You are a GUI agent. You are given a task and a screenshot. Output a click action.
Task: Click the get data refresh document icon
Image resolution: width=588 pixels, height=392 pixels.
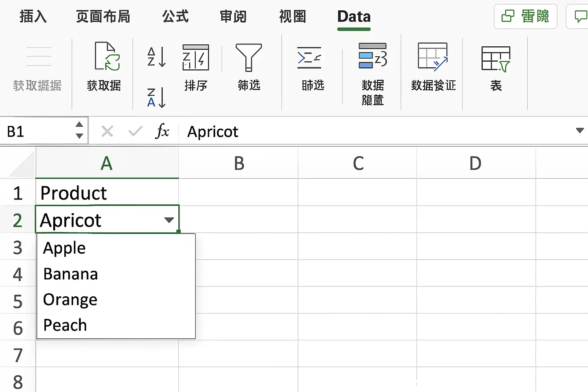tap(107, 56)
